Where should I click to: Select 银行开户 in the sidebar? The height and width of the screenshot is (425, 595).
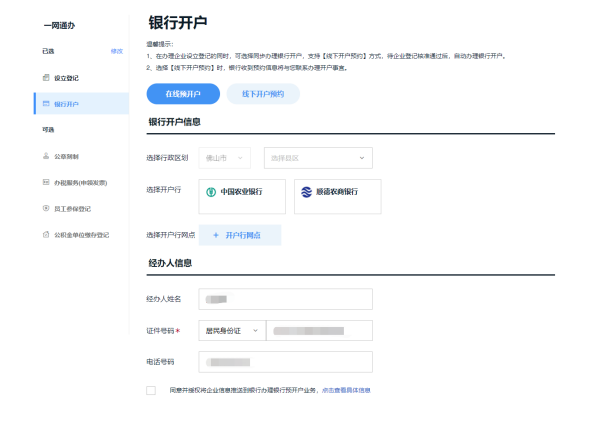[x=82, y=104]
